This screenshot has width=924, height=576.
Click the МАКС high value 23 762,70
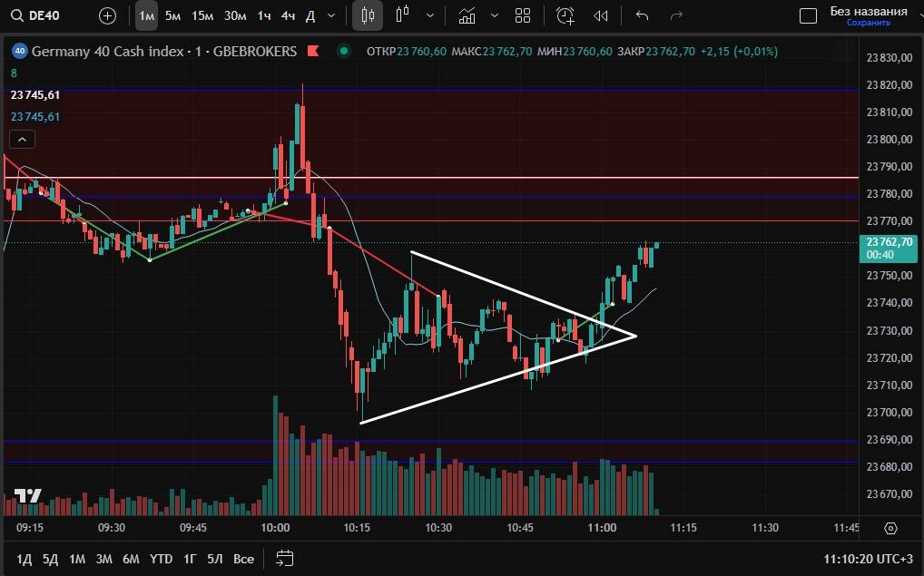pyautogui.click(x=507, y=51)
